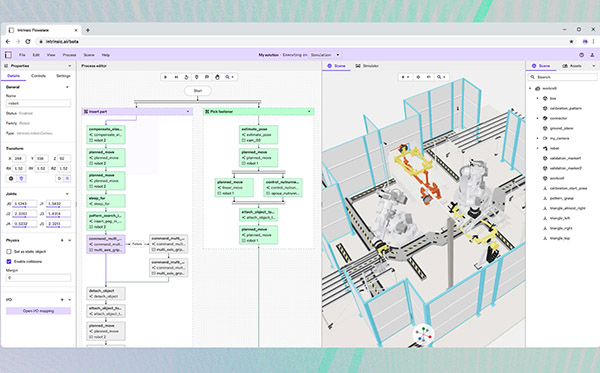Click the Failure label in the process graph
Viewport: 600px width, 373px height.
pyautogui.click(x=137, y=244)
